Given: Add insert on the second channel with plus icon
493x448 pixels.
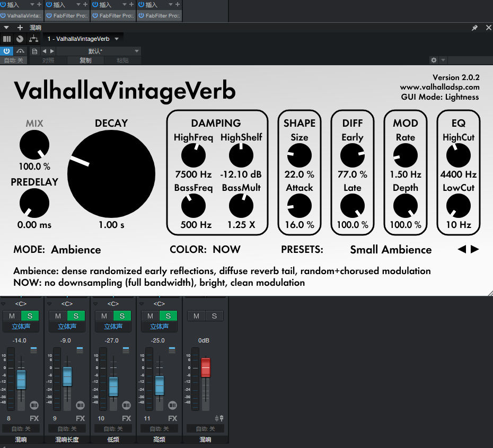Looking at the screenshot, I should 85,4.
